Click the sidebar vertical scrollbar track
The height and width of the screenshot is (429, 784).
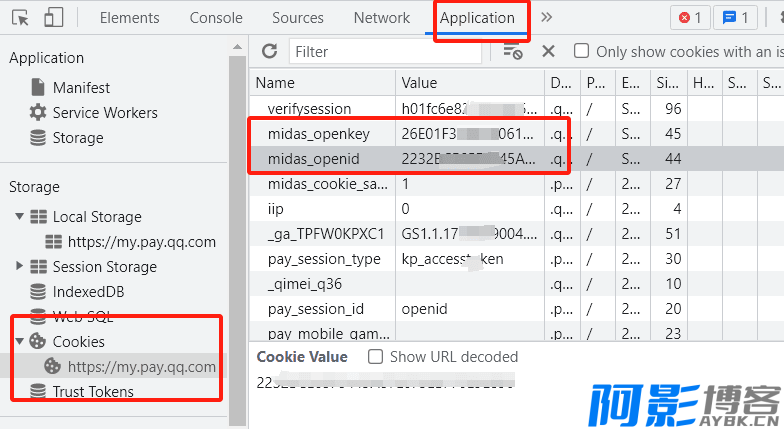238,240
